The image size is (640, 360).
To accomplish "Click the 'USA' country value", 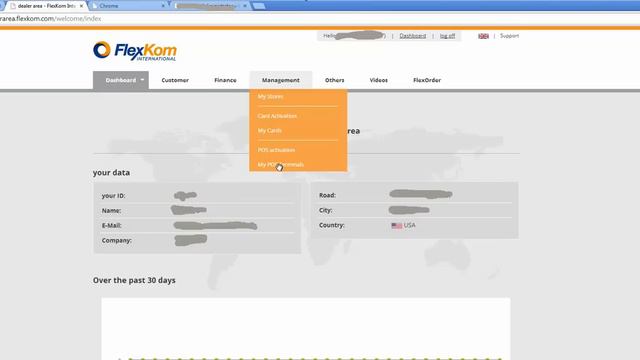I will (409, 225).
